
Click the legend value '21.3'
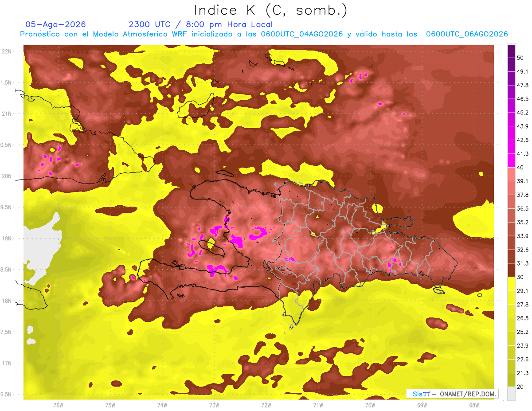point(523,373)
